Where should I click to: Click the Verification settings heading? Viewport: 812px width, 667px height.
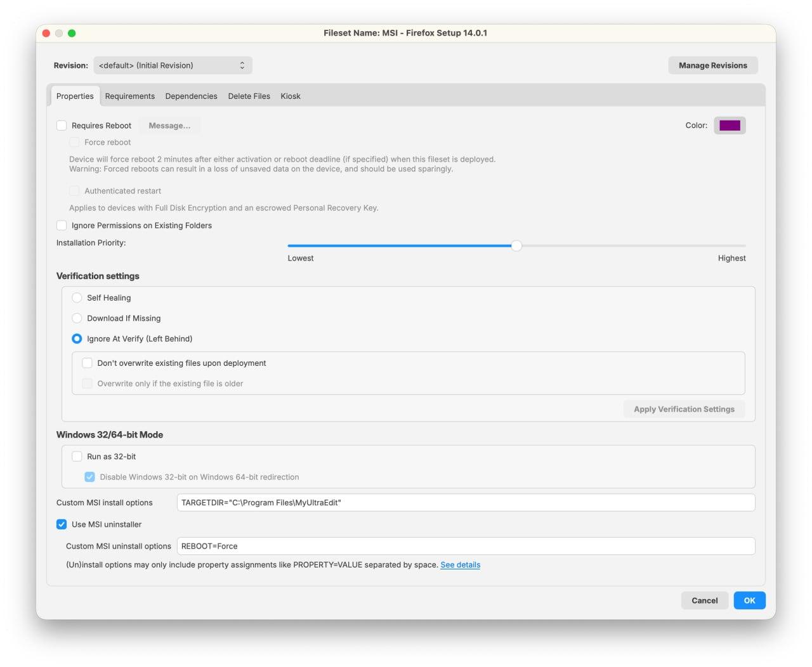click(98, 276)
